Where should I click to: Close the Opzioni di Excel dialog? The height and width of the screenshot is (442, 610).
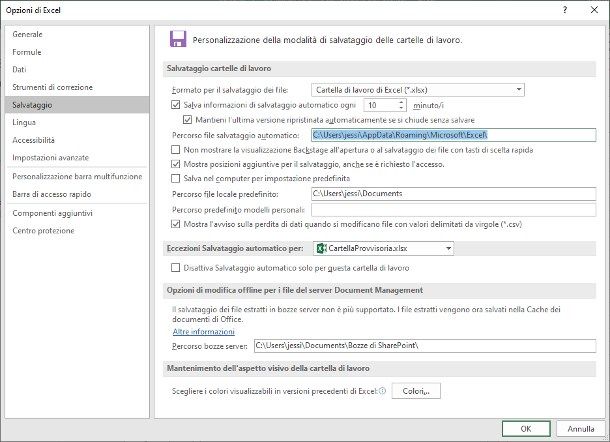[594, 10]
